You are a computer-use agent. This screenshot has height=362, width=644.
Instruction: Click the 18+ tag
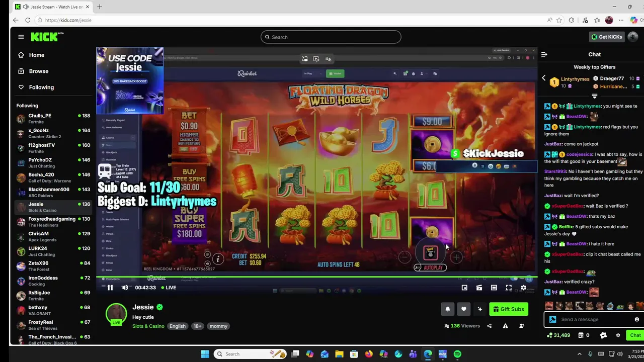pos(197,326)
